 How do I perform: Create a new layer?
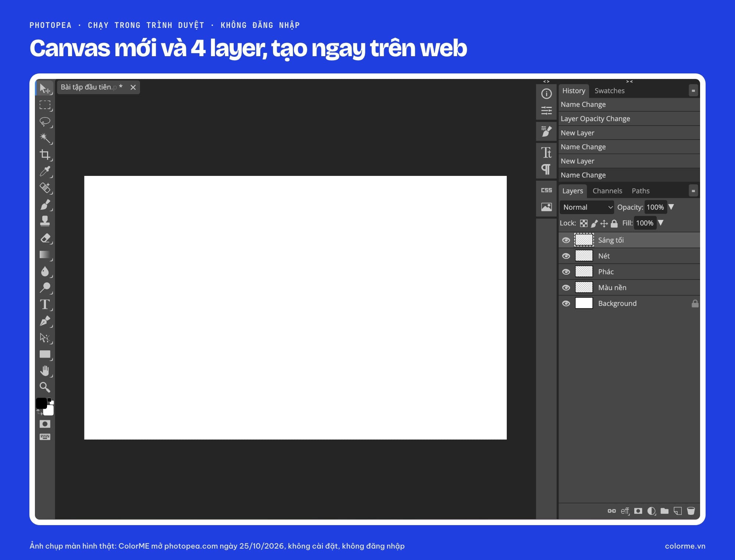point(678,511)
